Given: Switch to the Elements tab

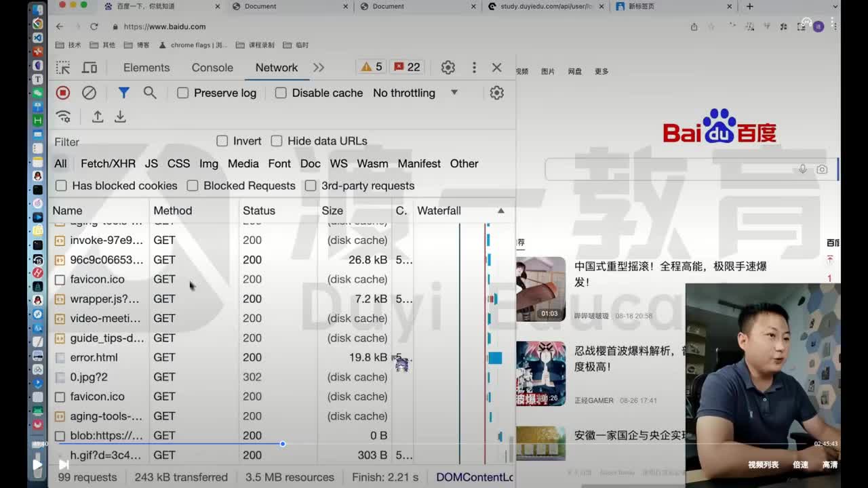Looking at the screenshot, I should tap(146, 68).
